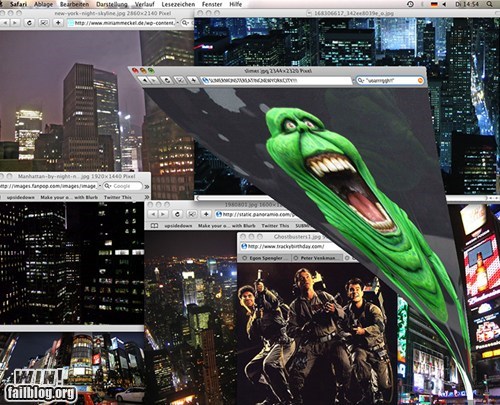
Task: Open the Lesezeichen menu
Action: click(x=178, y=4)
